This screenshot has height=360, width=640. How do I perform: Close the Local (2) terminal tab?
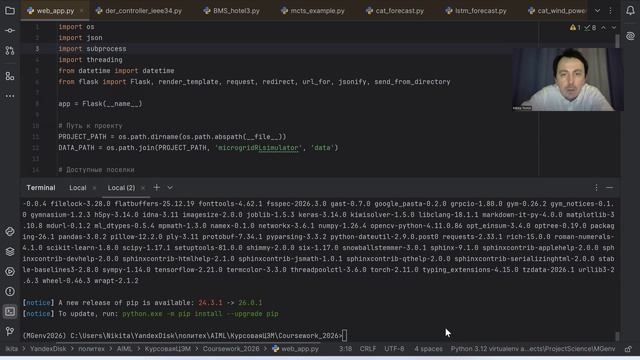[143, 188]
